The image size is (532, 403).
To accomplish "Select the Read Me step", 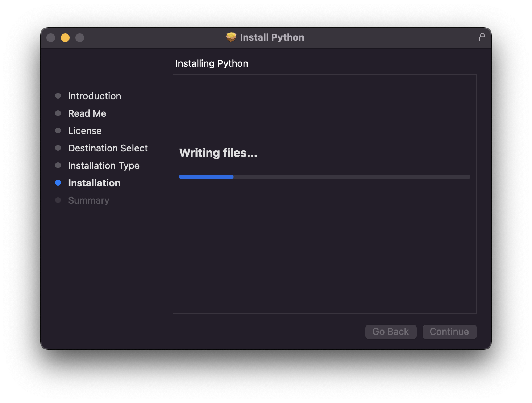I will click(87, 113).
